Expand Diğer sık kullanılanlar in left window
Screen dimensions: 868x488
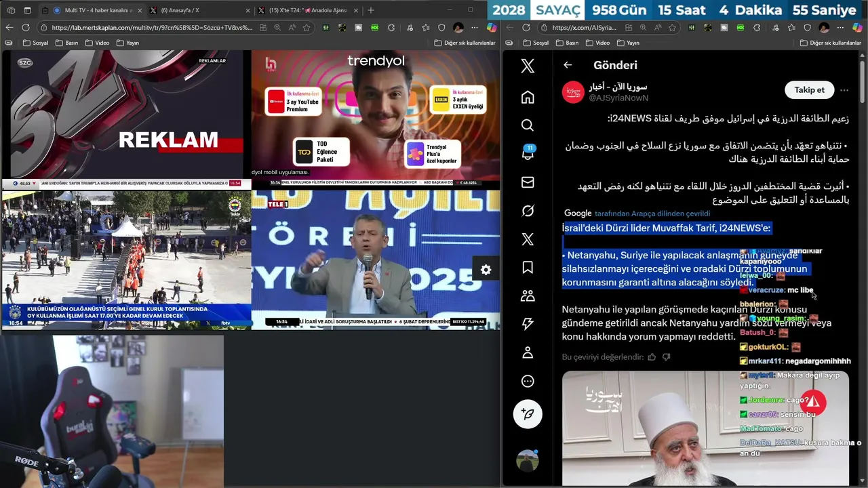coord(465,43)
